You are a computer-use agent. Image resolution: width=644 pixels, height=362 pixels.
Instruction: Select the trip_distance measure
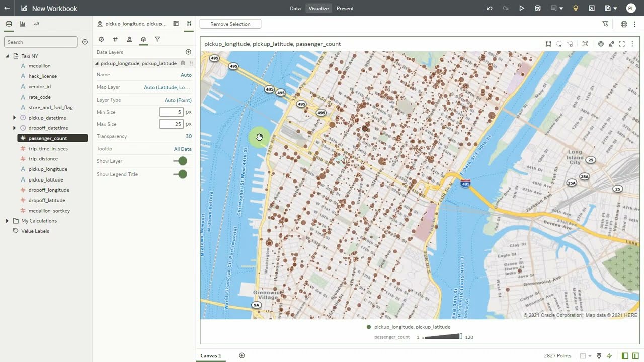click(43, 159)
